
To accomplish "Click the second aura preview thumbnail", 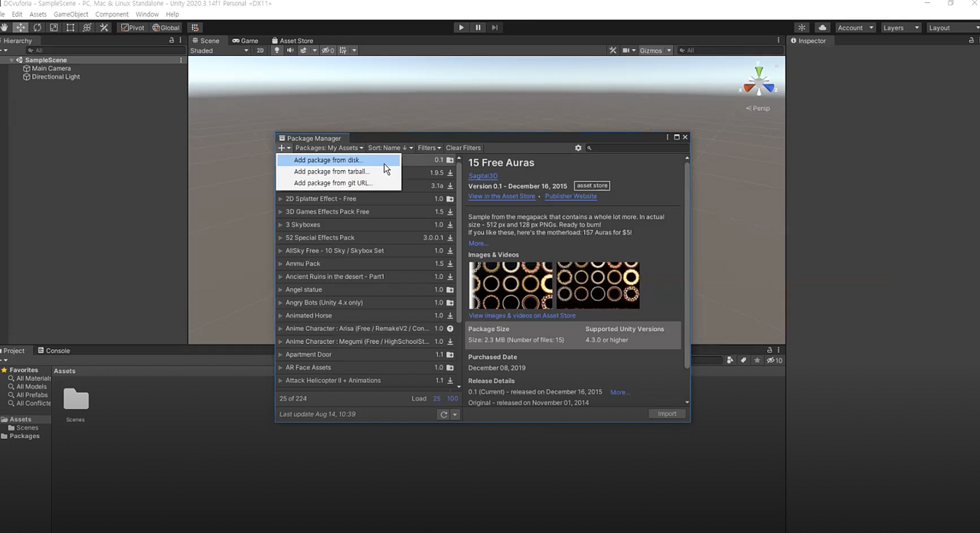I will click(x=597, y=285).
